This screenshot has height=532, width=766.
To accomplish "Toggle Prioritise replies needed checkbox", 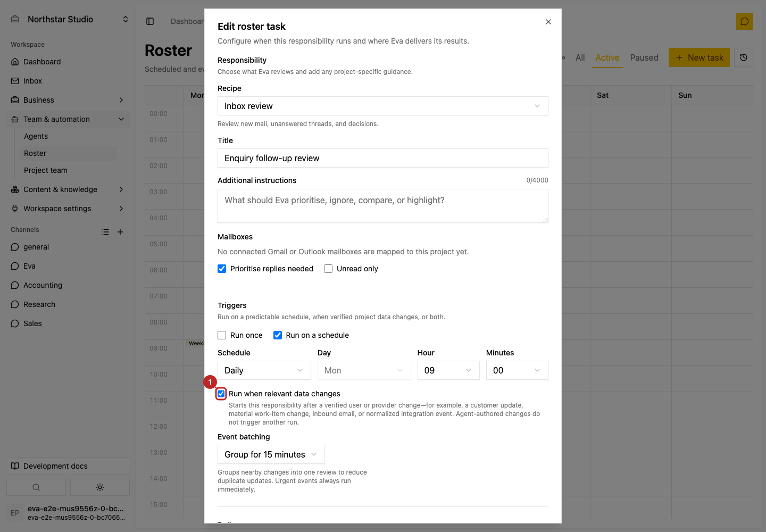I will click(222, 269).
